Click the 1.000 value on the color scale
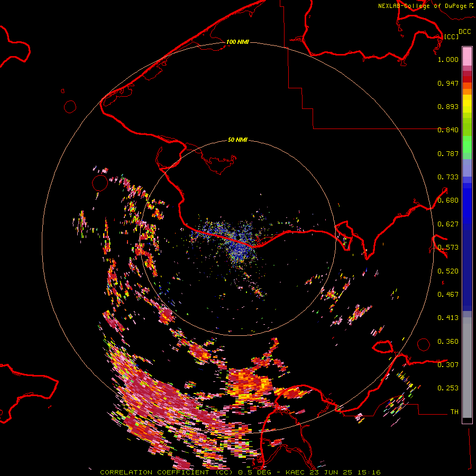 [x=448, y=59]
